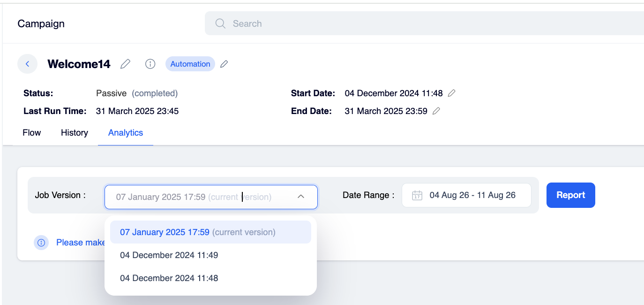Edit the campaign name Welcome14 pencil icon

point(125,64)
